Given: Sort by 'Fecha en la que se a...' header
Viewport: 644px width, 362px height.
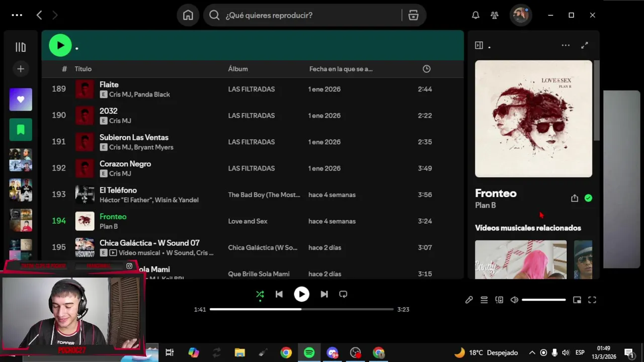Looking at the screenshot, I should coord(341,69).
